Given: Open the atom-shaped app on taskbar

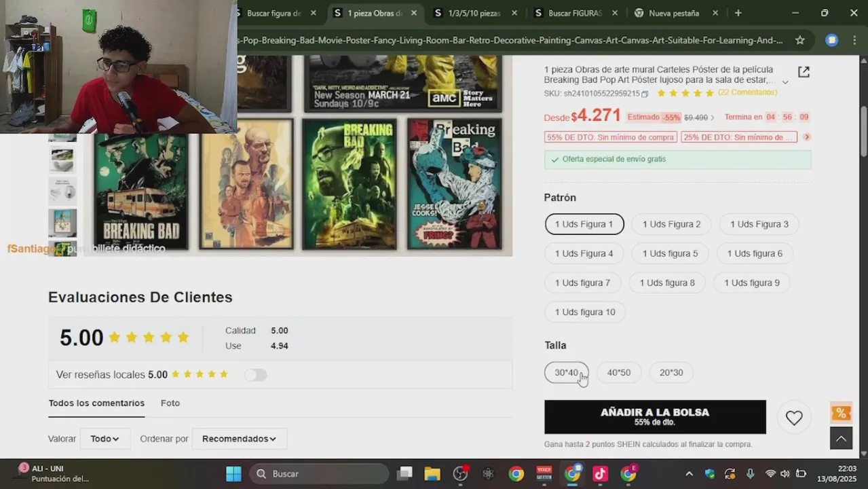Looking at the screenshot, I should coord(488,473).
